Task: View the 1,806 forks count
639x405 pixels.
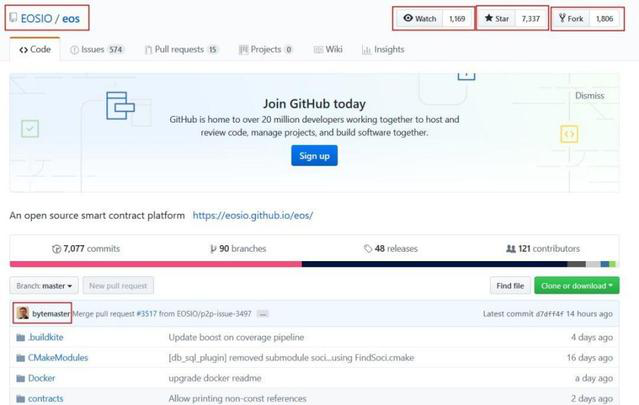Action: coord(604,19)
